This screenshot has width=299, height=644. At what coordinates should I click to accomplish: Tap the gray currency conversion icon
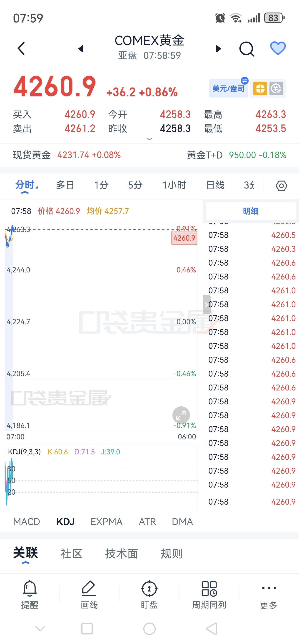276,88
